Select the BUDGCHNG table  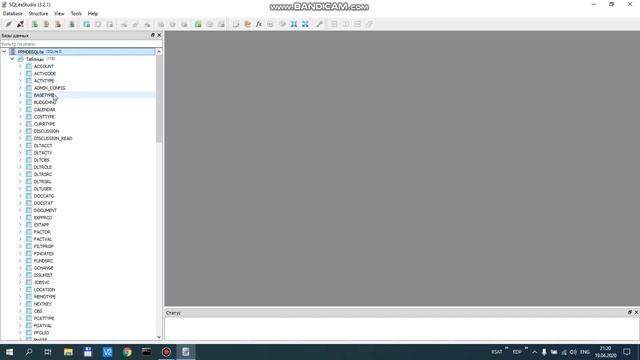(x=45, y=102)
